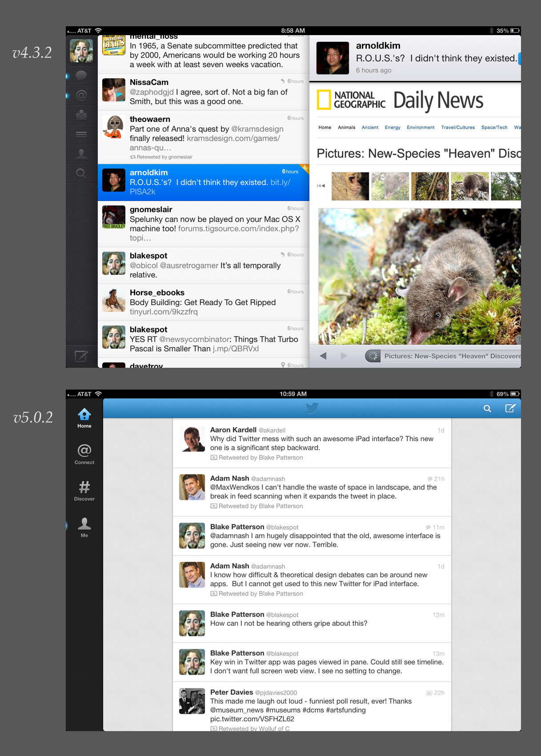The height and width of the screenshot is (756, 541).
Task: Click the Wi-Fi icon in v5.0.2 status bar
Action: click(x=98, y=394)
